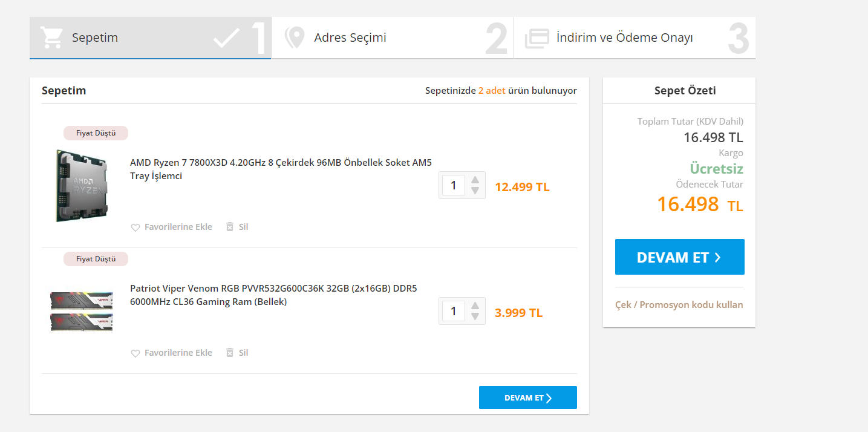The height and width of the screenshot is (432, 868).
Task: Click quantity field of AMD Ryzen 7800X3D
Action: (454, 185)
